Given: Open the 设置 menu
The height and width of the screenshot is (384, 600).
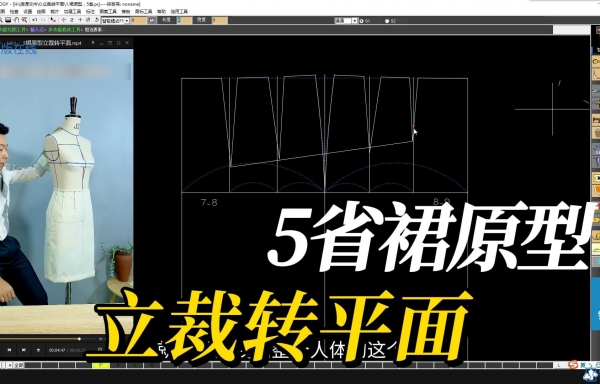Looking at the screenshot, I should pyautogui.click(x=28, y=11).
